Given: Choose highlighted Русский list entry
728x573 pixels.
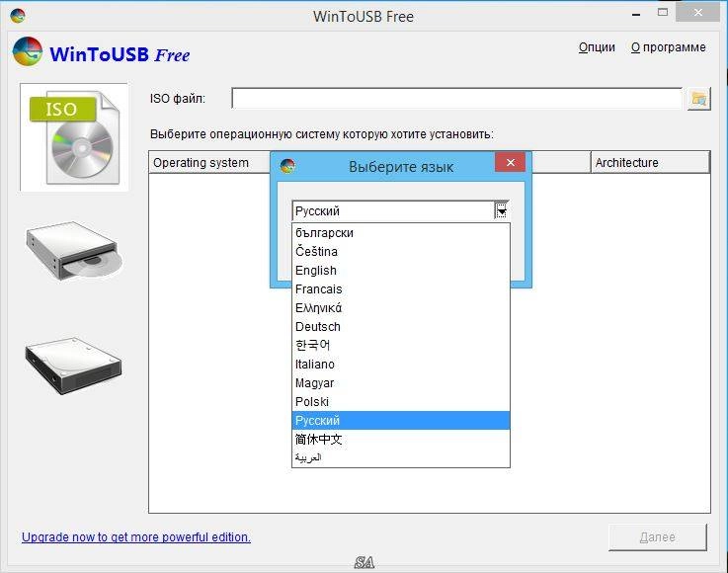Looking at the screenshot, I should click(401, 420).
